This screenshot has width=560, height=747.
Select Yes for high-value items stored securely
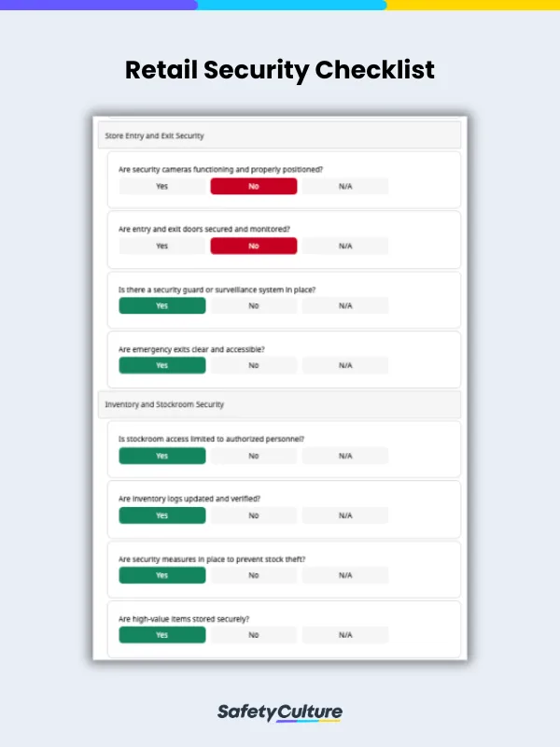(161, 635)
